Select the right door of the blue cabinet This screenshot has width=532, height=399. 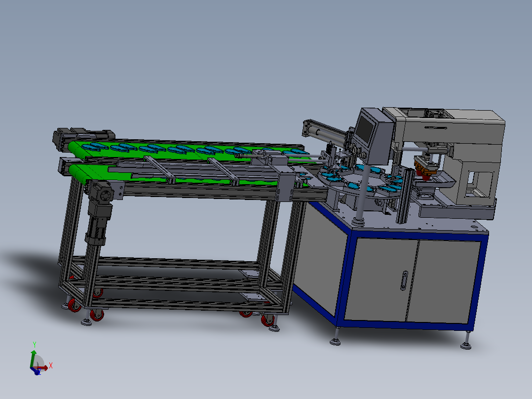[x=444, y=281]
